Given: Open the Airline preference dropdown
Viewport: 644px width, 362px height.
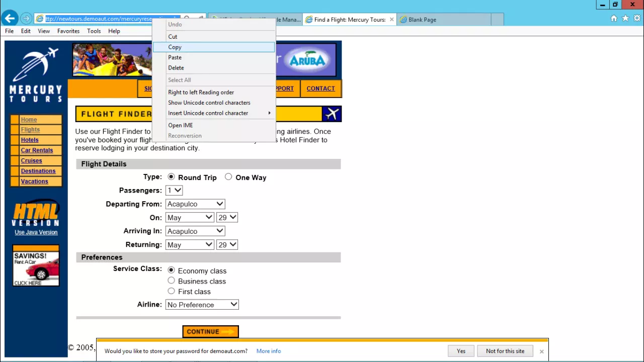Looking at the screenshot, I should (202, 305).
